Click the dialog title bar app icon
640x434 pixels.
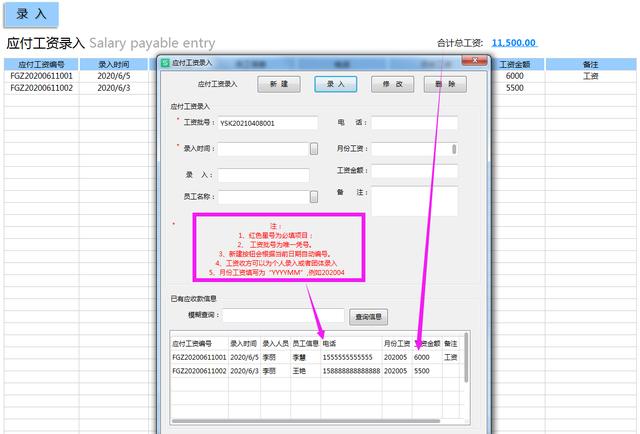coord(165,62)
